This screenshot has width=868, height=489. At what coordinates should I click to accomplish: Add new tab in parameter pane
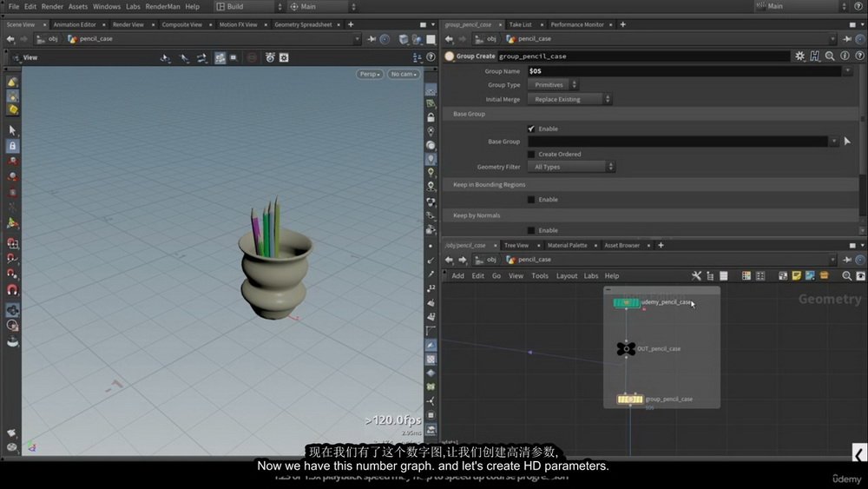pos(622,24)
